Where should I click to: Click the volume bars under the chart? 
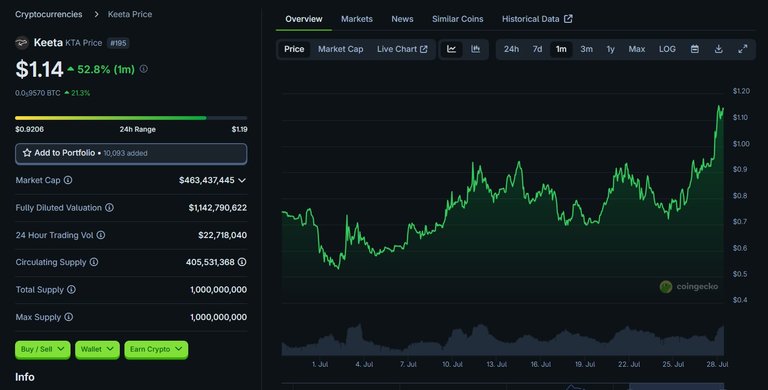tap(503, 340)
